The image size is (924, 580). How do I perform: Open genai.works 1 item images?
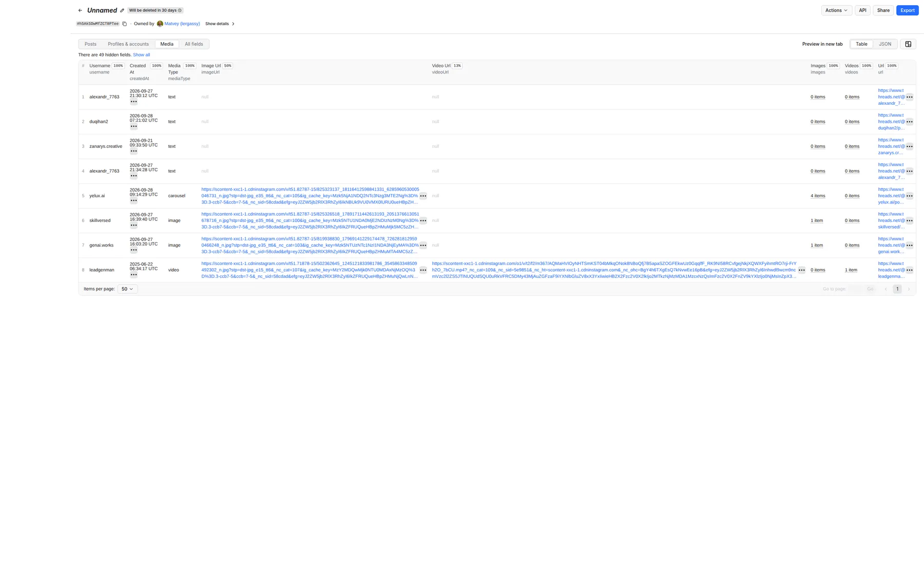(x=816, y=245)
